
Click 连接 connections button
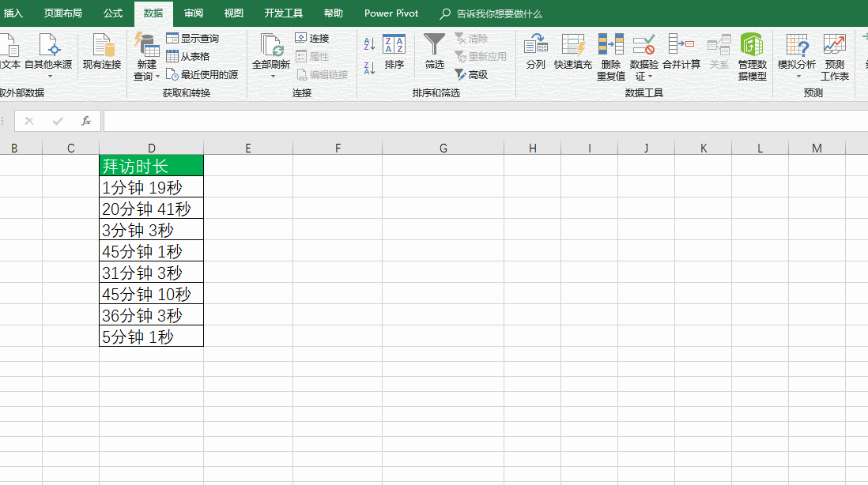[313, 38]
